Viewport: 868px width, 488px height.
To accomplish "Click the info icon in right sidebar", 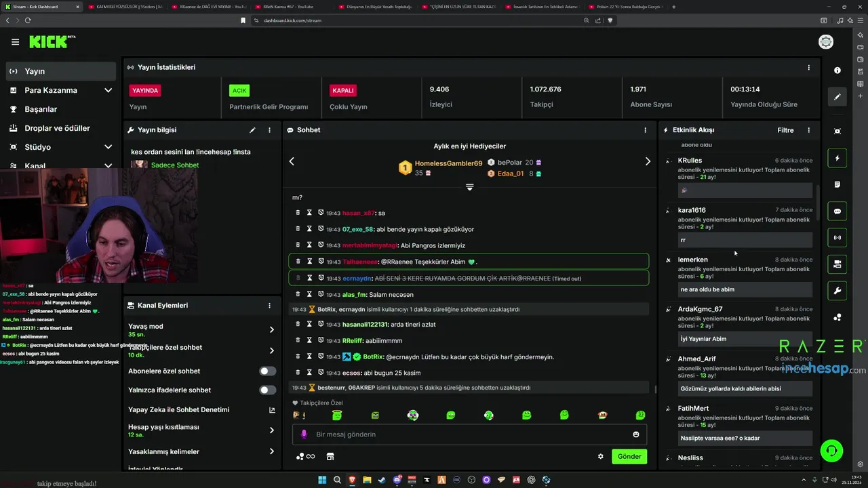I will [x=837, y=70].
